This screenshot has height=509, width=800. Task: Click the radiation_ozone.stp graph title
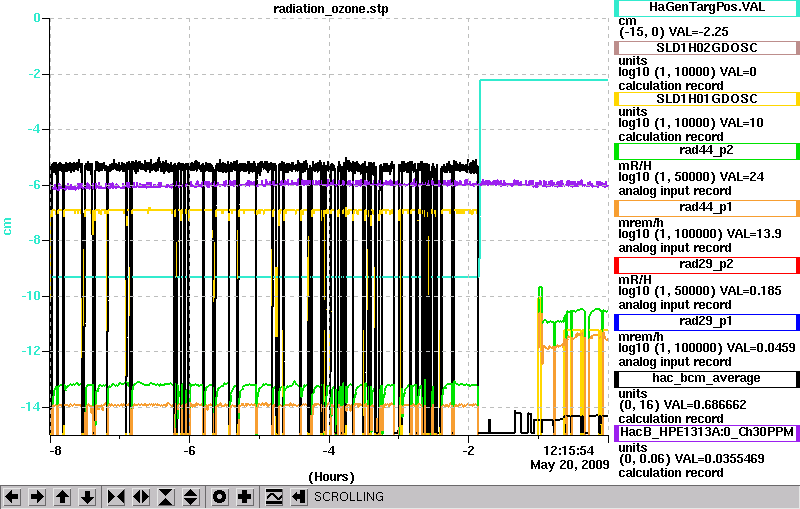point(331,9)
